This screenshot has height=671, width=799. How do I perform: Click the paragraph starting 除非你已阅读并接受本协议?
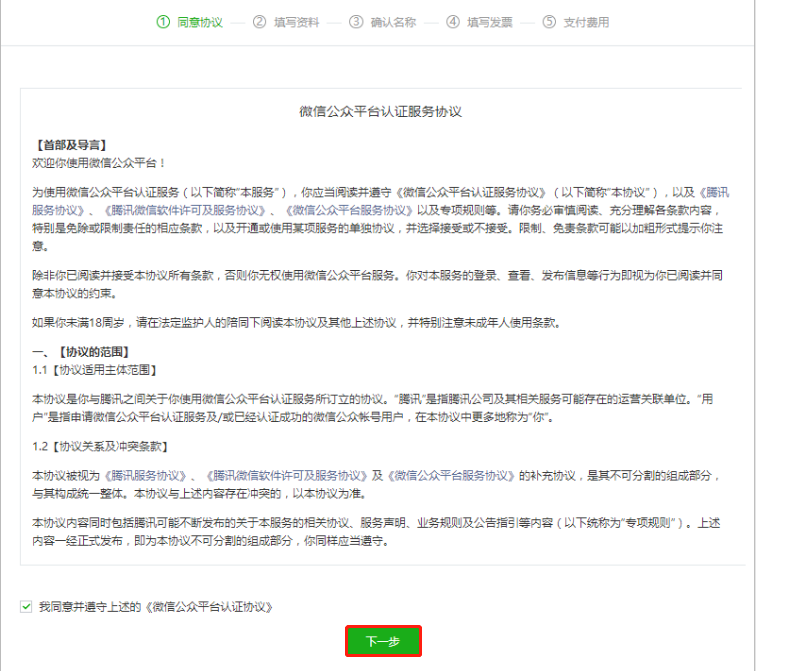click(377, 284)
